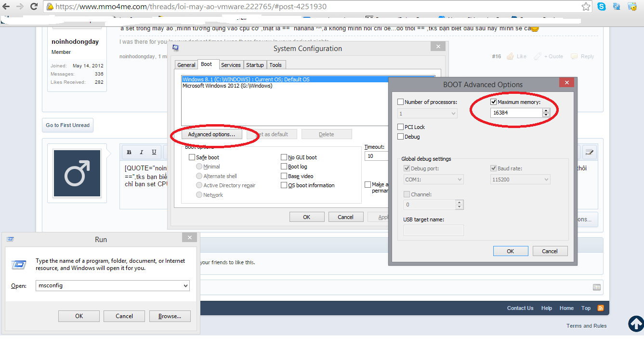Increase Maximum memory with the up arrow
Viewport: 644px width, 347px height.
click(x=546, y=110)
